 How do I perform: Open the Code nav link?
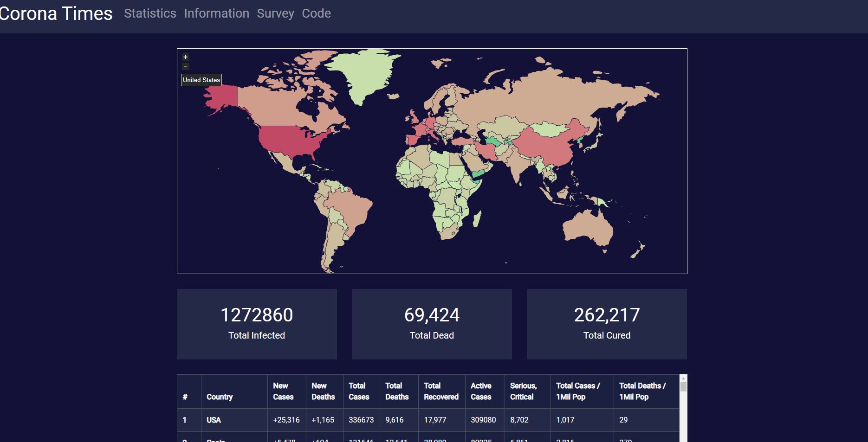click(316, 13)
